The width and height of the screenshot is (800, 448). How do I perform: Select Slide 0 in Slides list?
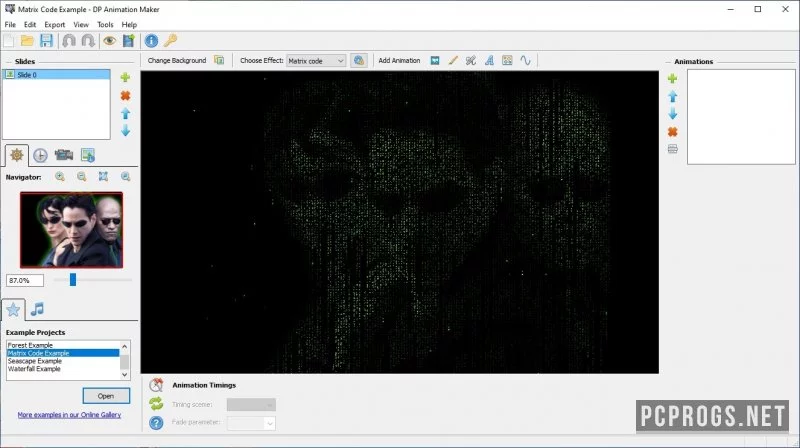[x=56, y=74]
